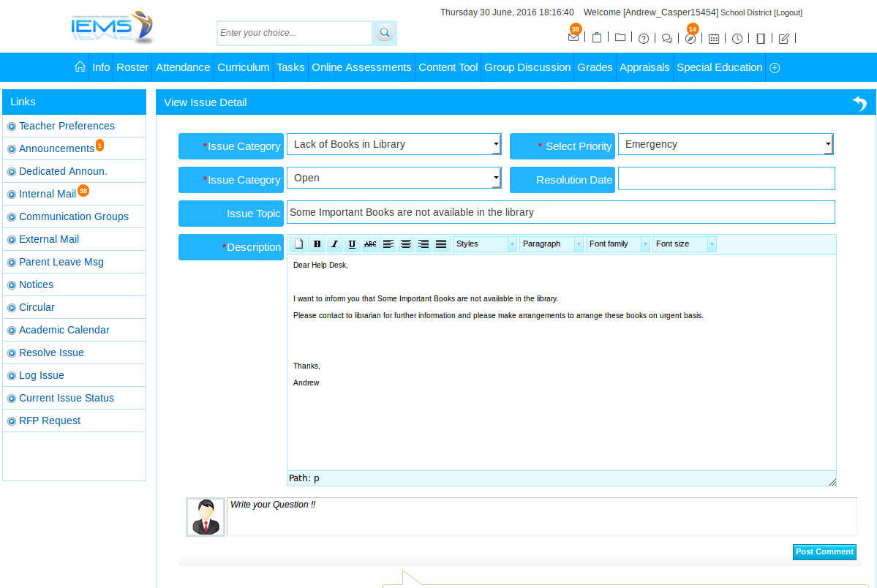Toggle italic formatting in editor toolbar
This screenshot has height=588, width=877.
(334, 244)
